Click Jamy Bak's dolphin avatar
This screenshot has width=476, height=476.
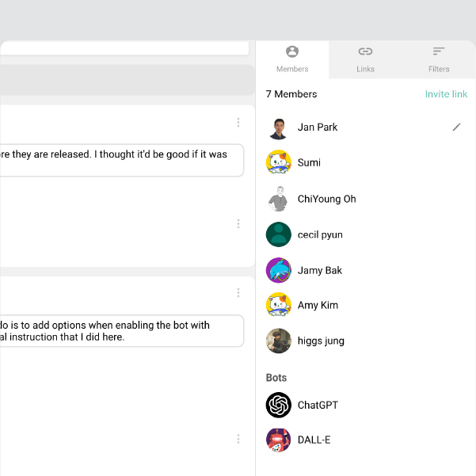[279, 270]
